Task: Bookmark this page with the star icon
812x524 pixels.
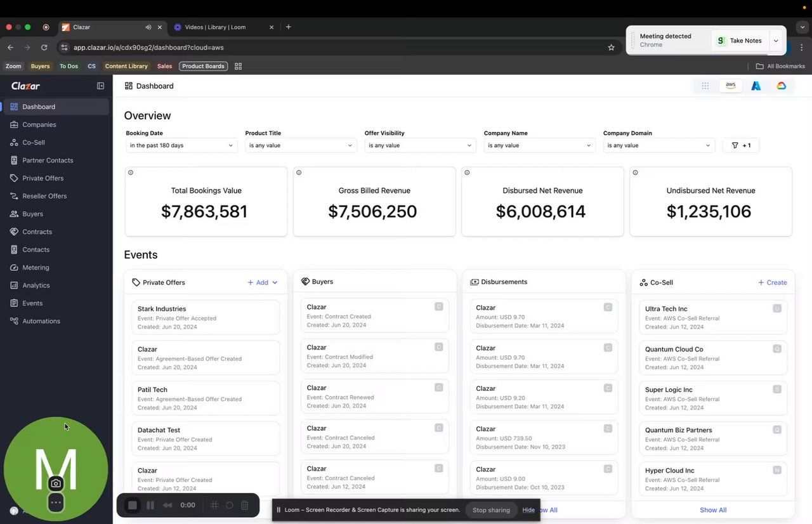Action: pos(612,47)
